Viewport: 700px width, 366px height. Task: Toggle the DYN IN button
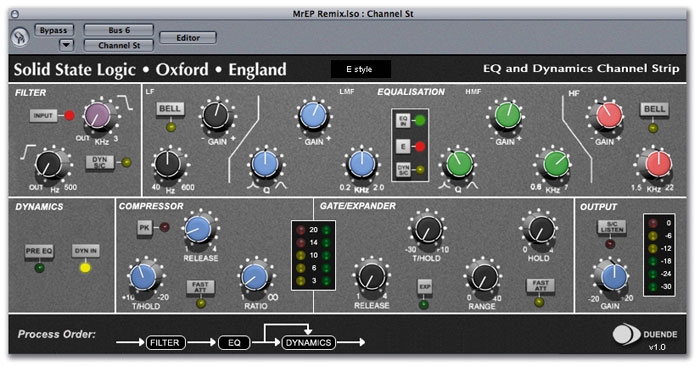point(85,251)
